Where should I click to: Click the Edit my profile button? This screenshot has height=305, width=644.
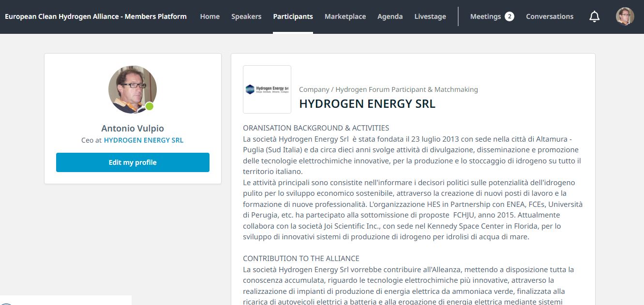pos(133,162)
